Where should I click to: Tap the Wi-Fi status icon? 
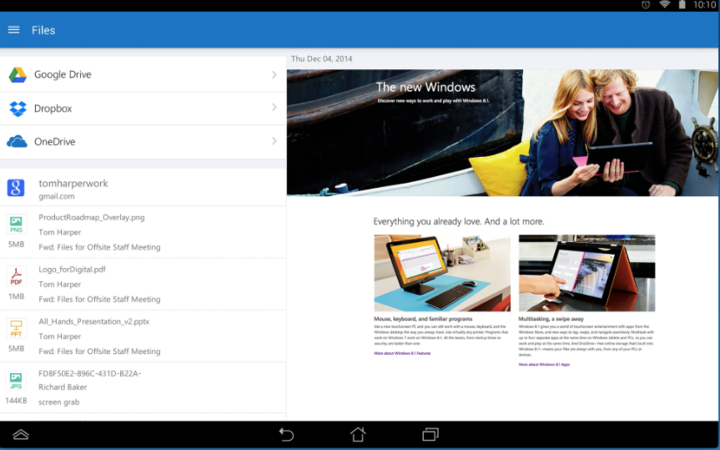point(664,5)
